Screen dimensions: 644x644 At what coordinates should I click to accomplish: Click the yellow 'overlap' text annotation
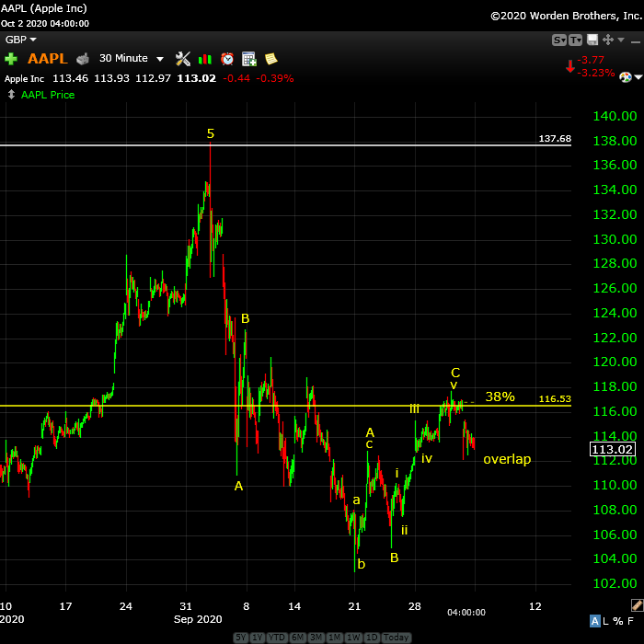tap(507, 459)
